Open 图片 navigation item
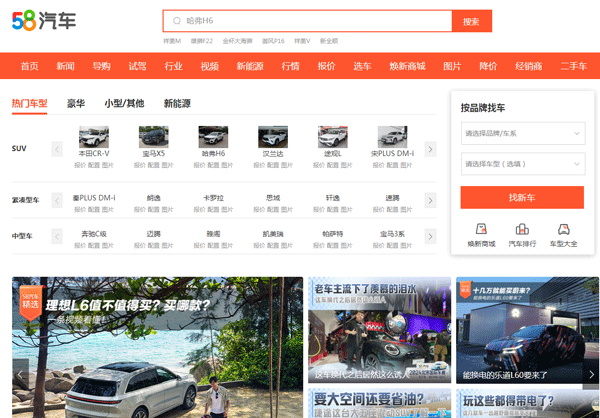The height and width of the screenshot is (418, 600). (452, 66)
